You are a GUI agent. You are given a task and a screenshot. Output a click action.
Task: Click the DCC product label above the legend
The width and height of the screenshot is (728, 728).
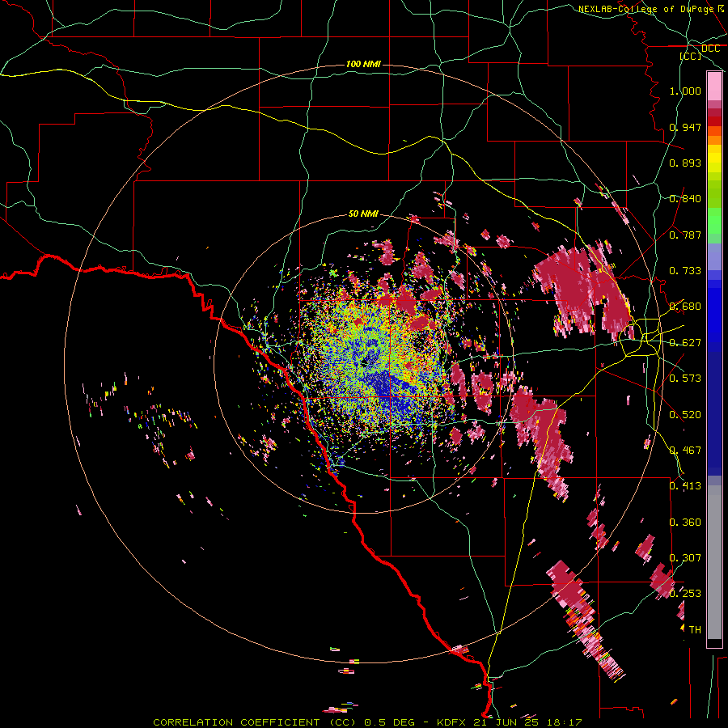tap(710, 49)
